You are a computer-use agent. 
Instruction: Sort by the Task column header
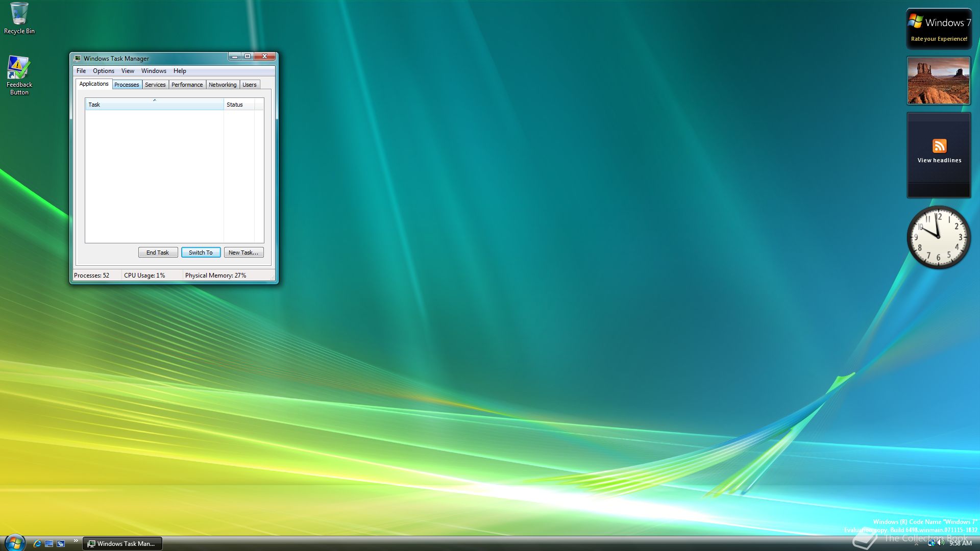155,105
